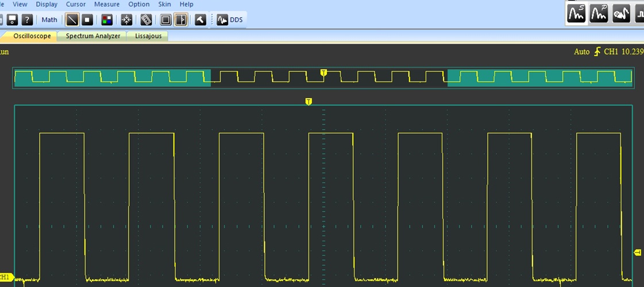The image size is (644, 287).
Task: Toggle the side panel layout icon
Action: (x=181, y=20)
